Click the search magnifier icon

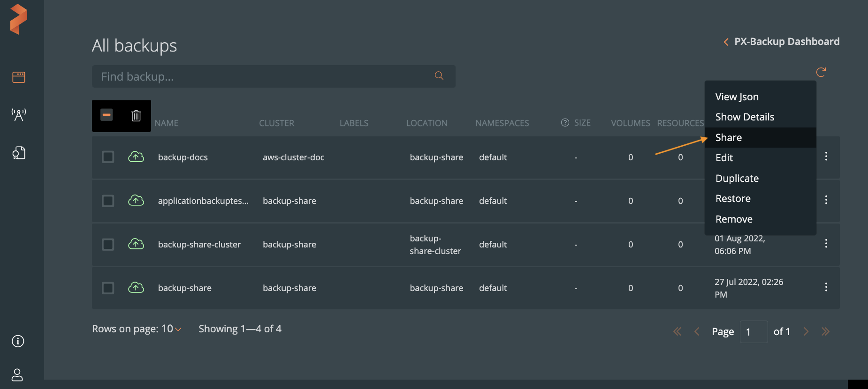[439, 76]
